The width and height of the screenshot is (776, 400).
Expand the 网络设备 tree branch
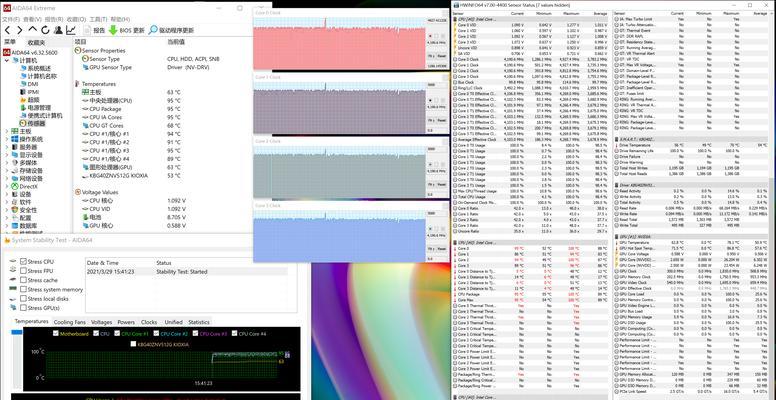click(x=6, y=179)
